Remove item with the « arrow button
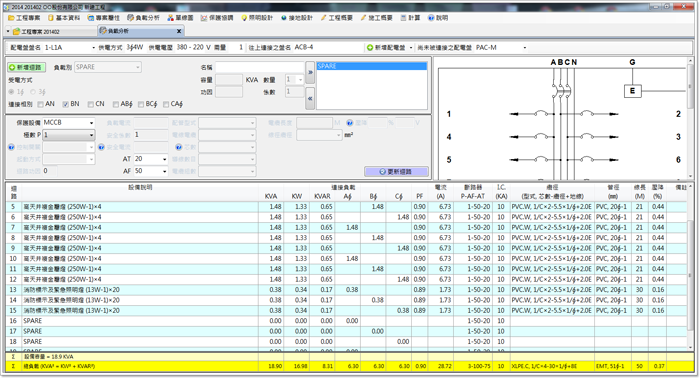700x378 pixels. (x=310, y=98)
